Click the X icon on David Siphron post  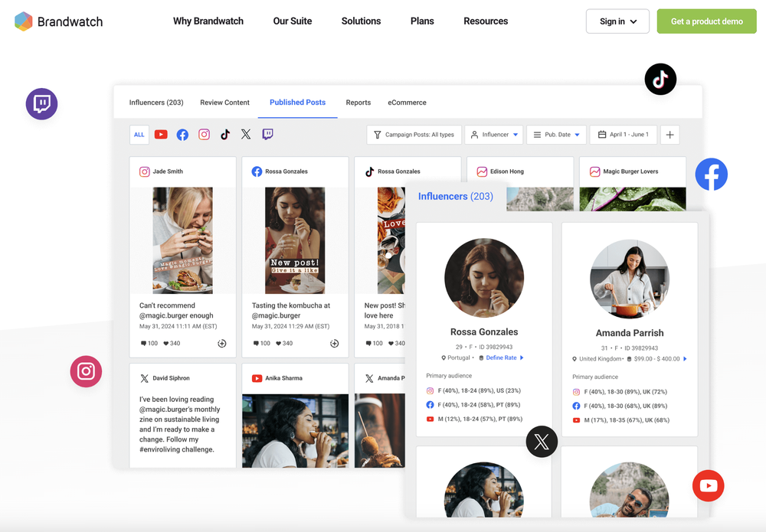[144, 378]
